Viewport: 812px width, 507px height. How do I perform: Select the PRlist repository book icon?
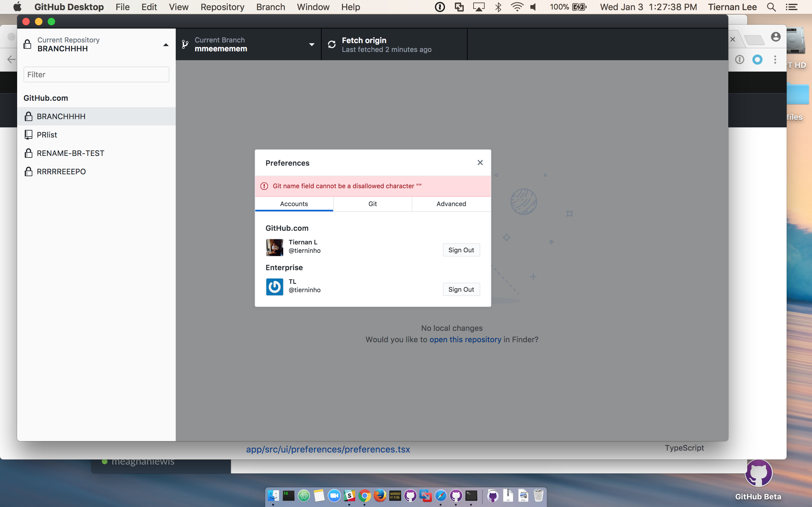[x=29, y=134]
